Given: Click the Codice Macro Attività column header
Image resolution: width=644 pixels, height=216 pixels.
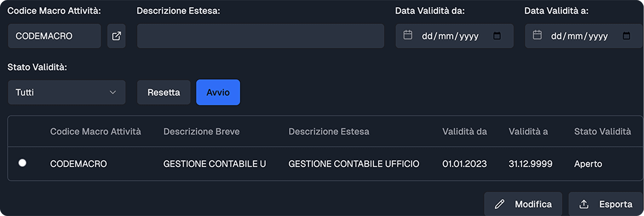Looking at the screenshot, I should (x=95, y=132).
